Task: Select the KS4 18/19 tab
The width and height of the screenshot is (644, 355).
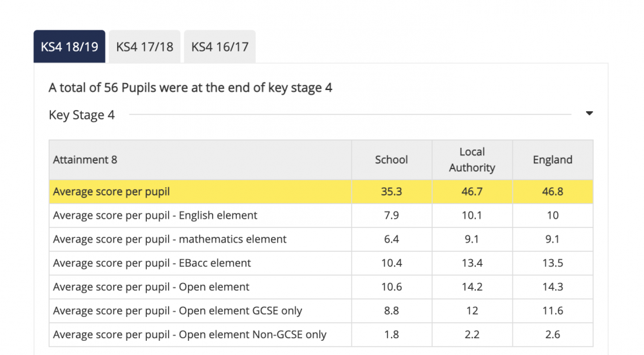Action: click(x=70, y=47)
